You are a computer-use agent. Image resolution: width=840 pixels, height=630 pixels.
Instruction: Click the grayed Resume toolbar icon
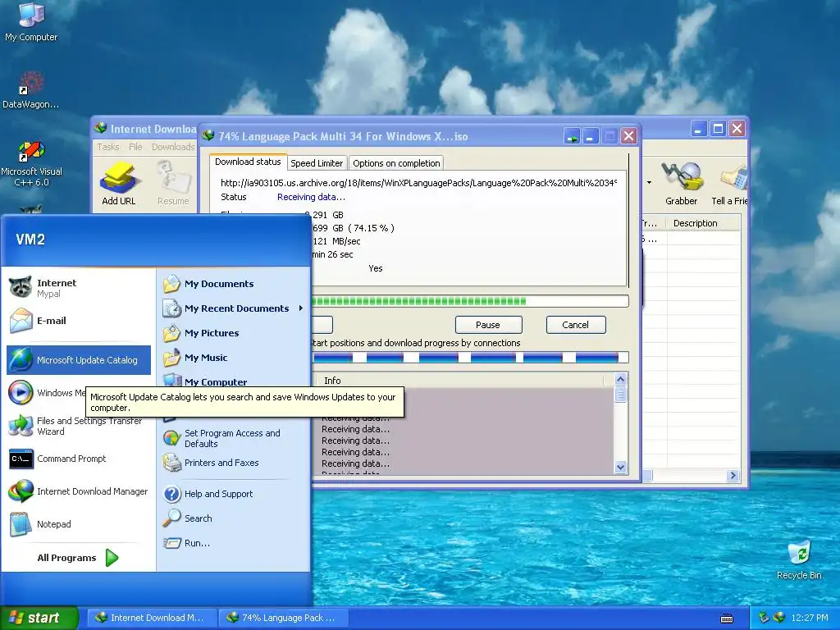coord(172,184)
